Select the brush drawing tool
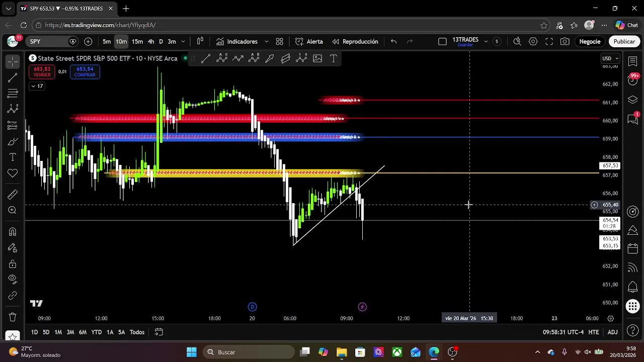This screenshot has height=362, width=644. point(13,142)
